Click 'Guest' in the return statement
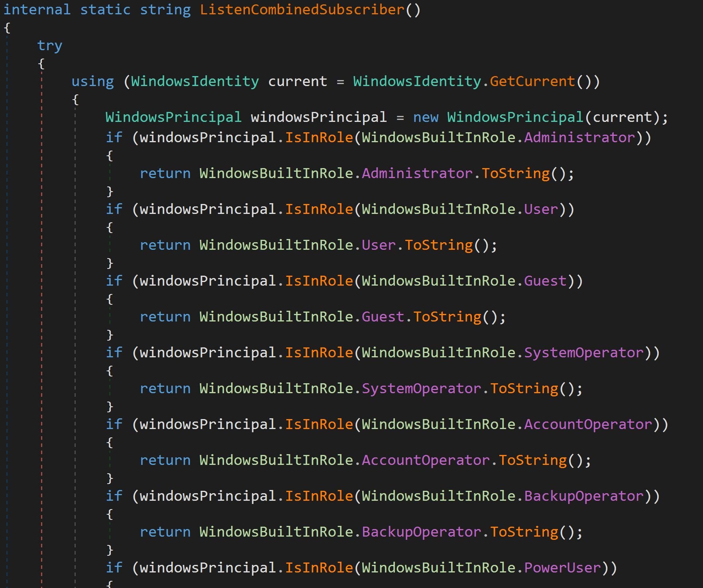The image size is (703, 588). coord(383,317)
